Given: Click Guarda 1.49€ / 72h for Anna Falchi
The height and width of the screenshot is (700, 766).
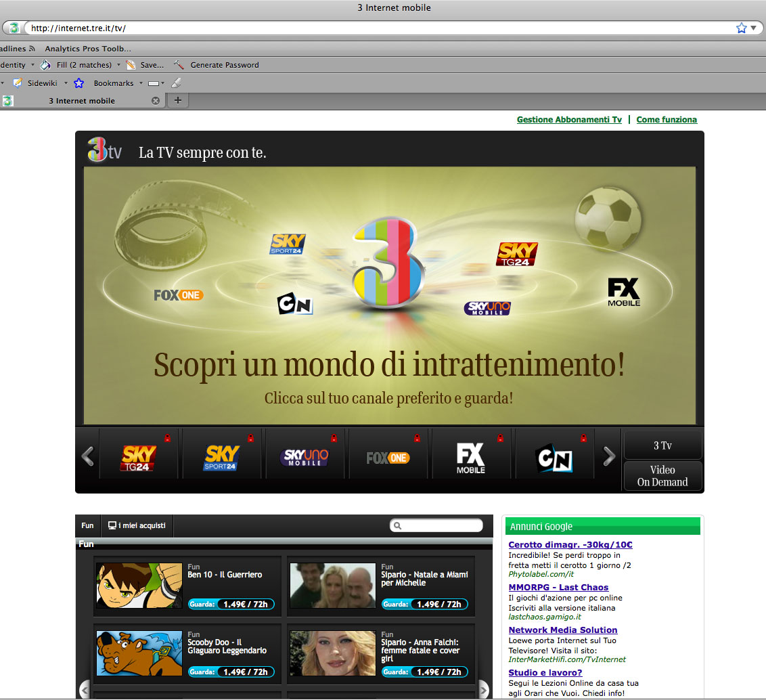Looking at the screenshot, I should (x=424, y=672).
